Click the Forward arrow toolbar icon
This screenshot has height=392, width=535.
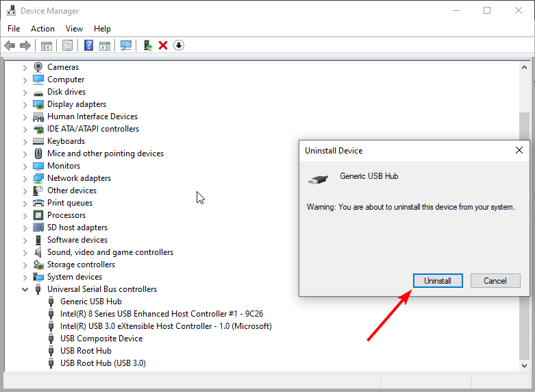[x=25, y=45]
